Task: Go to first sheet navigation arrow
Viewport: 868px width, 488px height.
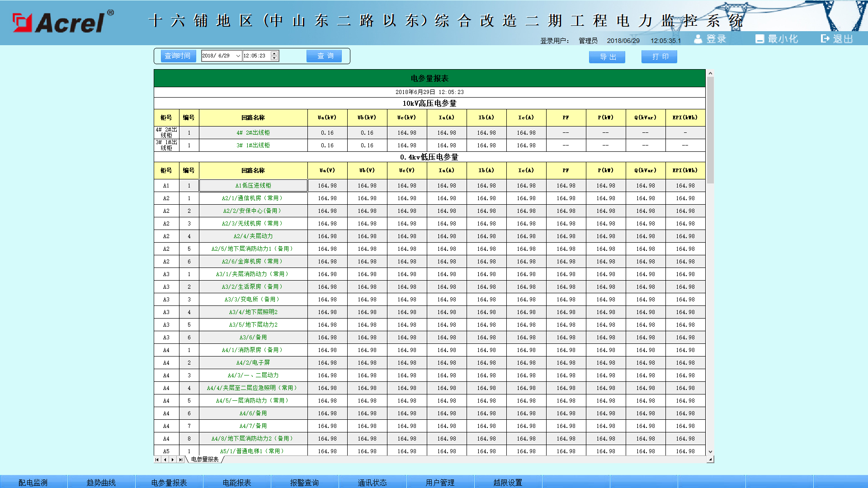Action: click(x=157, y=460)
